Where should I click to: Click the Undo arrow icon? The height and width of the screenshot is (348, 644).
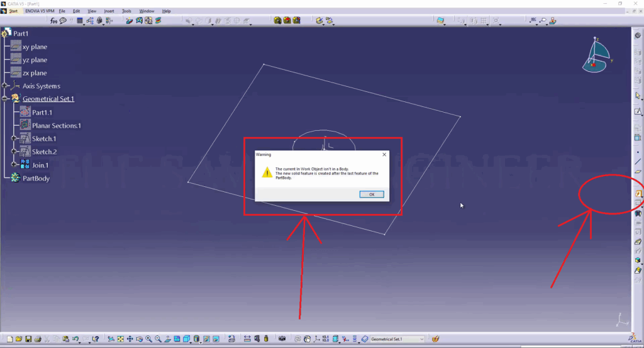[75, 339]
